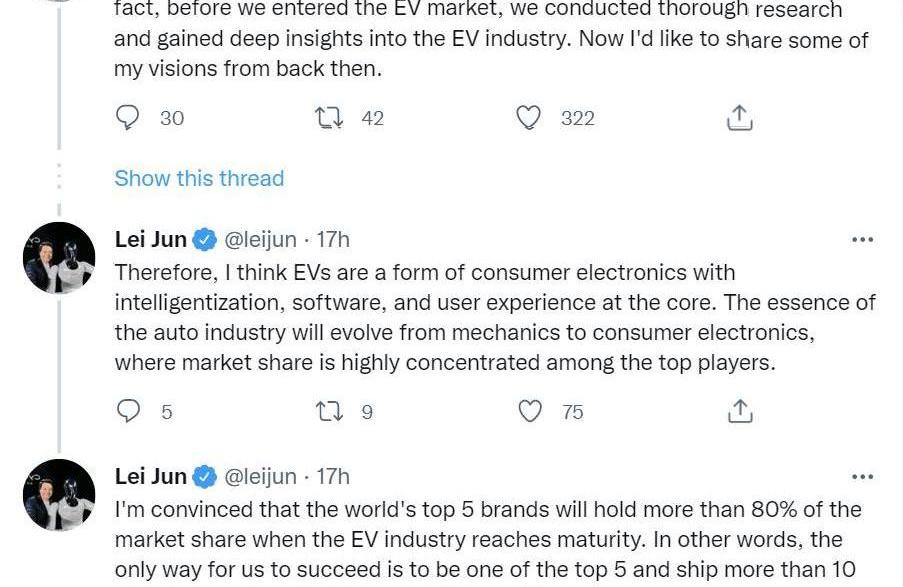Share the consumer electronics tweet

pyautogui.click(x=738, y=411)
